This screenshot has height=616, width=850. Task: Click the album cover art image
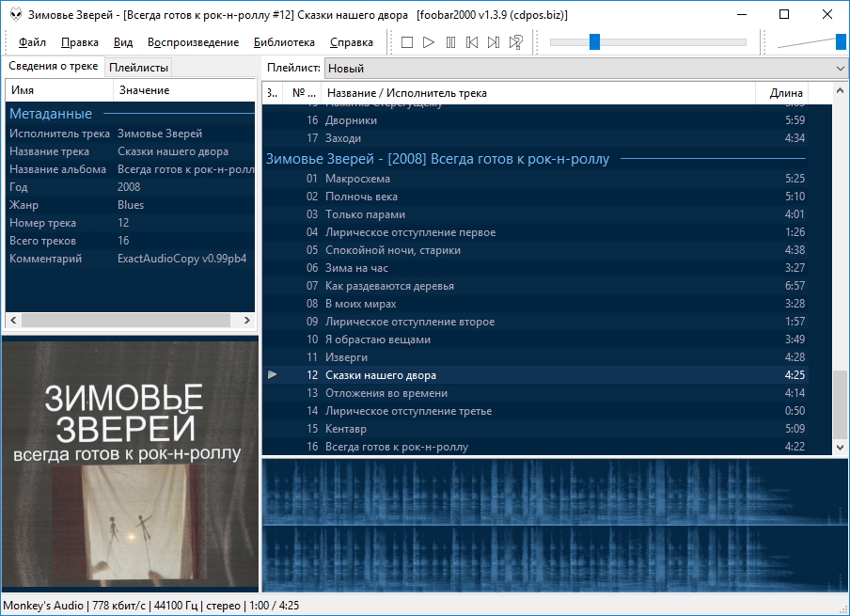point(130,465)
